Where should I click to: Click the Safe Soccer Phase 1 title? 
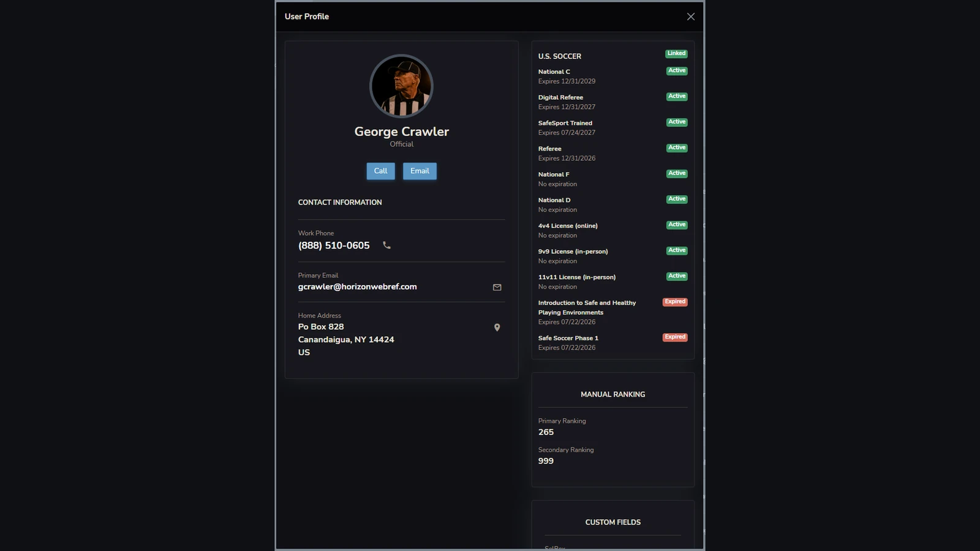[x=568, y=338]
